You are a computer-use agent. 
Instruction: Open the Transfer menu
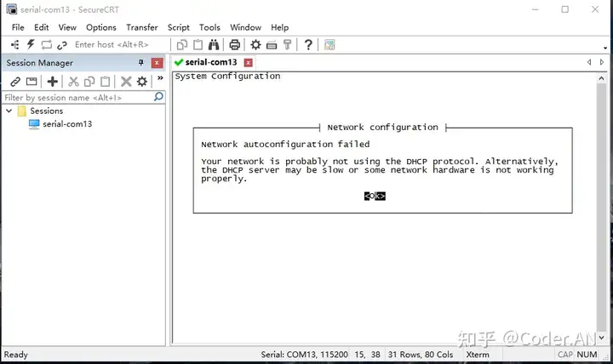[142, 27]
